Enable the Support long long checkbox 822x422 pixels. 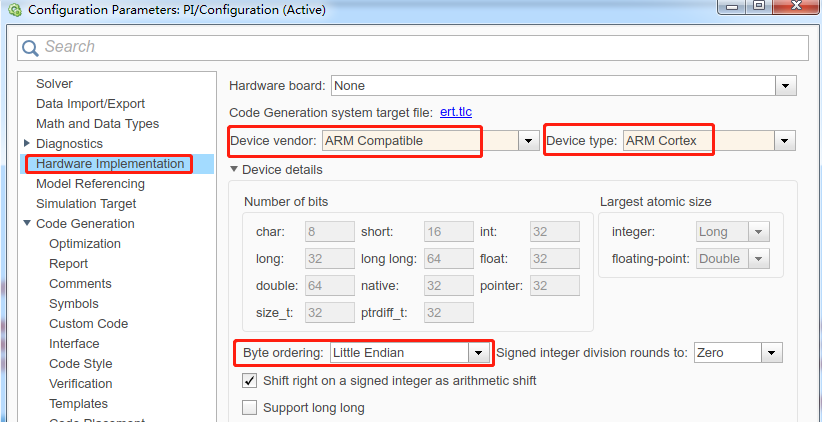pos(250,408)
